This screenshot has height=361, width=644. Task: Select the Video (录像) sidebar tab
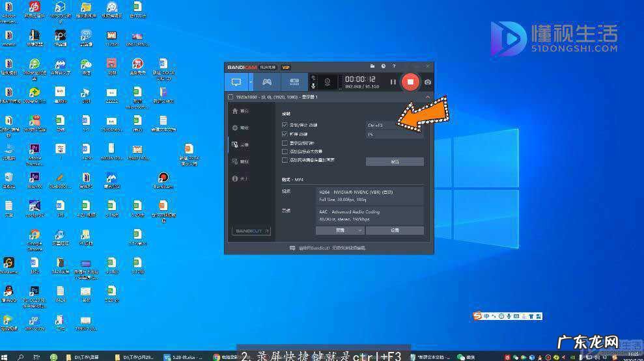coord(241,145)
